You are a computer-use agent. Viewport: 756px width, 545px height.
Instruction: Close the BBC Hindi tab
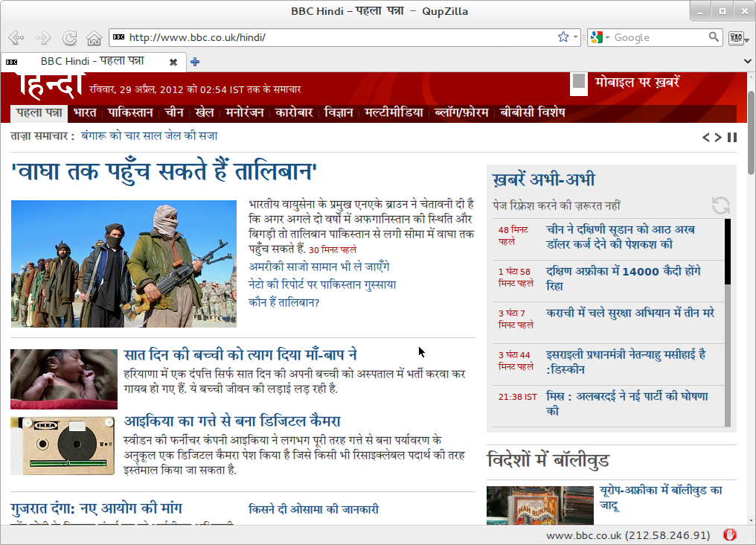[x=173, y=62]
